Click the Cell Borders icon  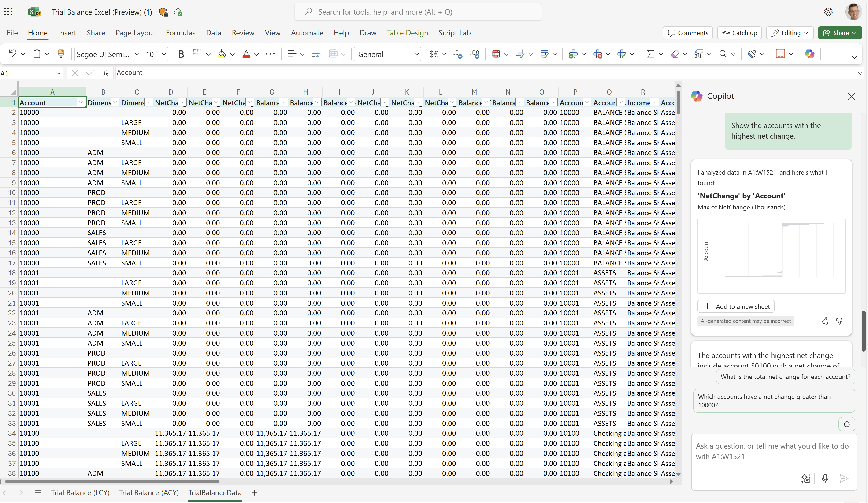click(x=197, y=54)
